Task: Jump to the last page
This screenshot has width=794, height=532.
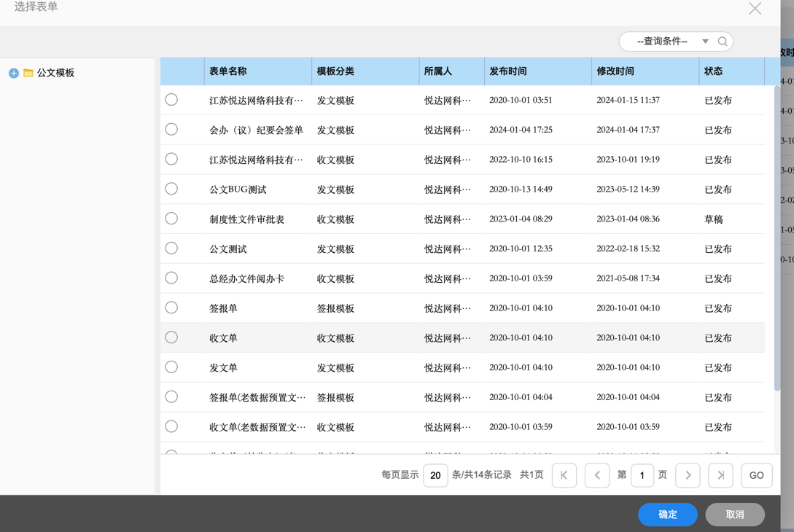Action: [720, 475]
